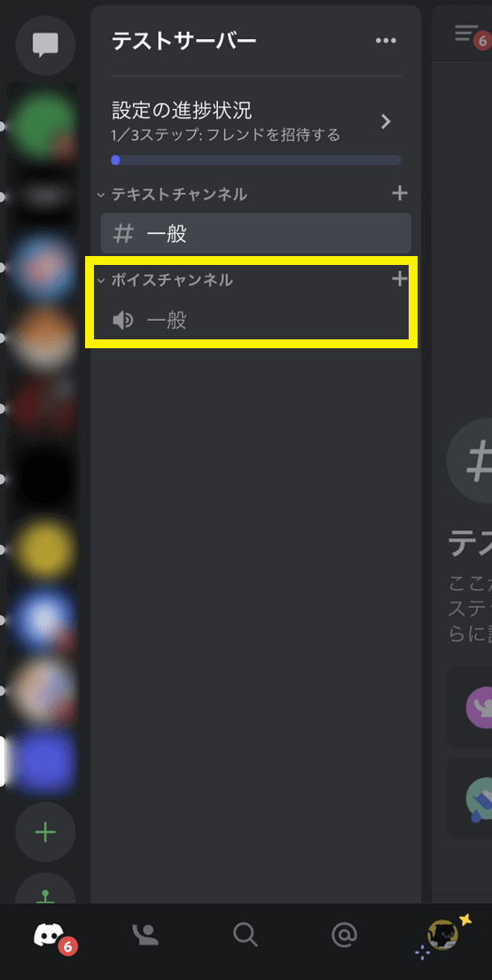The height and width of the screenshot is (980, 492).
Task: Tap the テストサーバー server title
Action: (184, 42)
